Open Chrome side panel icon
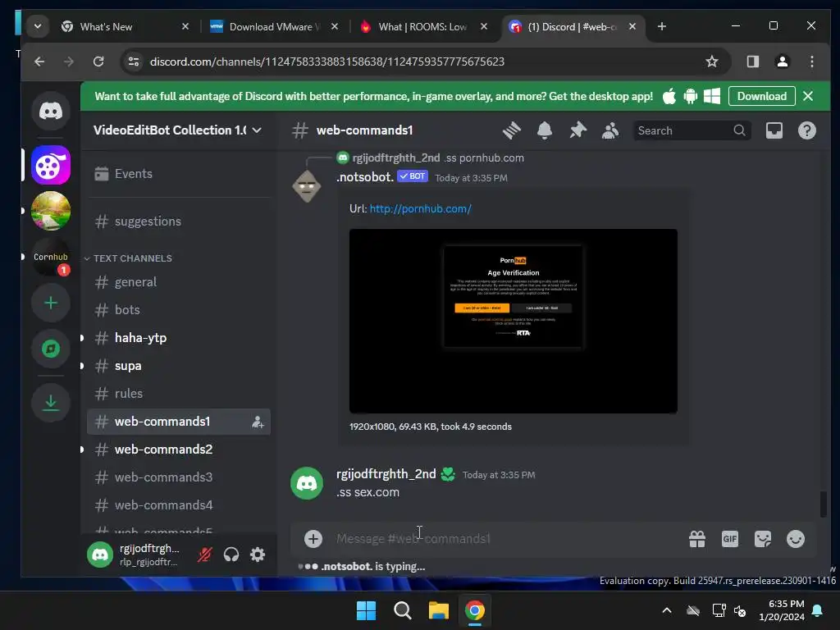Screen dimensions: 840x630 pos(753,62)
